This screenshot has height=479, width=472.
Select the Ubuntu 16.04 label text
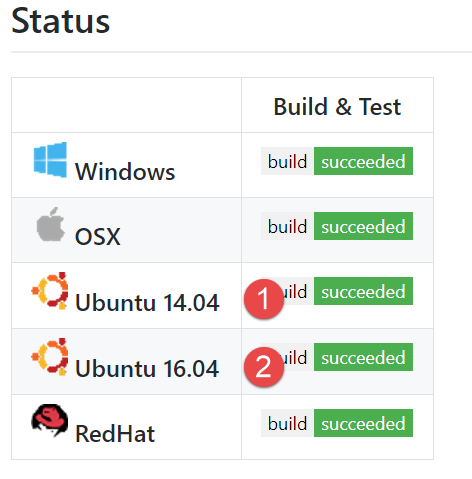147,368
